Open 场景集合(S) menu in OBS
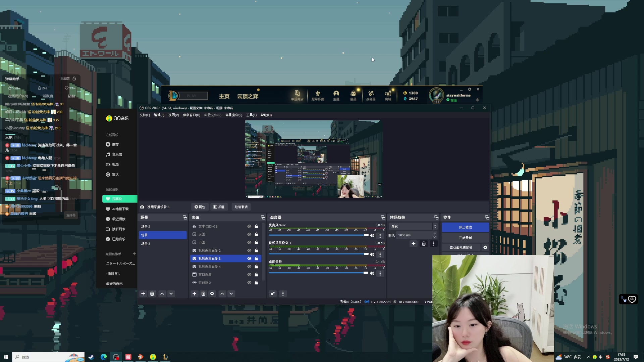Viewport: 644px width, 362px height. pos(234,115)
